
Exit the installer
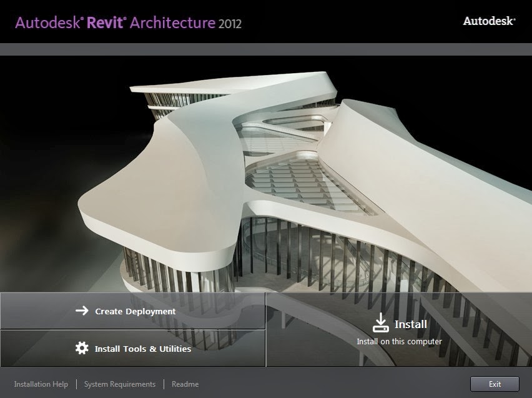point(495,384)
